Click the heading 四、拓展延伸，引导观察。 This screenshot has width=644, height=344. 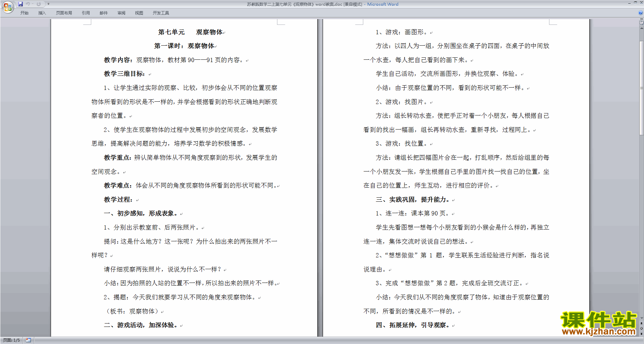[x=413, y=325]
